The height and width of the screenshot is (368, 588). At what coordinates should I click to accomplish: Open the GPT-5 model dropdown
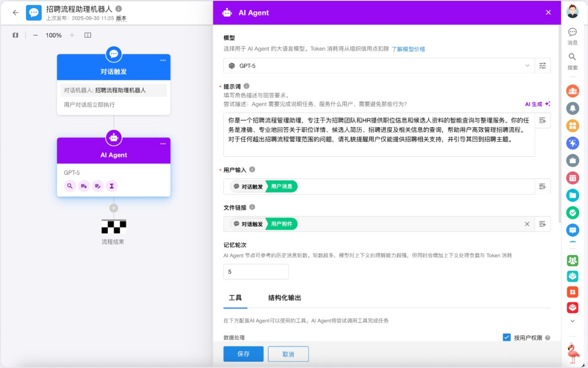527,65
